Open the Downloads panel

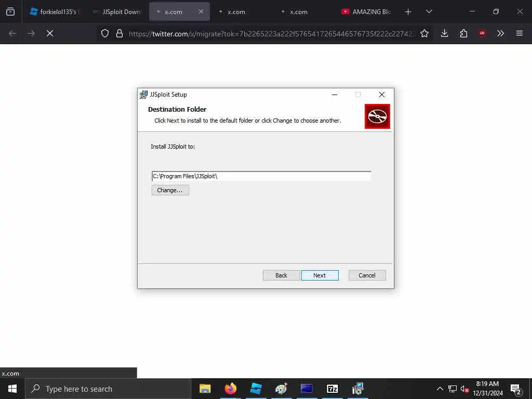(445, 33)
